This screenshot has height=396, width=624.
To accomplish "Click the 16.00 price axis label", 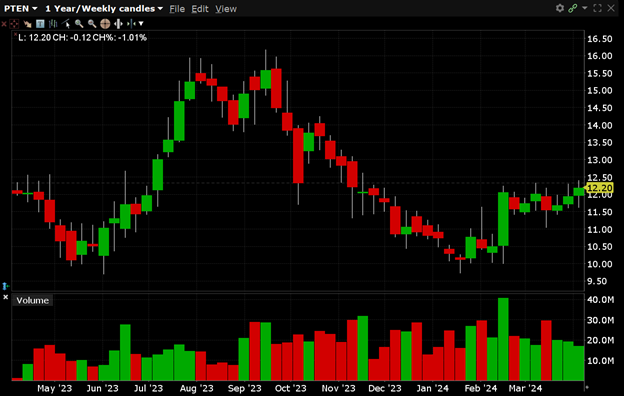I will pyautogui.click(x=600, y=56).
